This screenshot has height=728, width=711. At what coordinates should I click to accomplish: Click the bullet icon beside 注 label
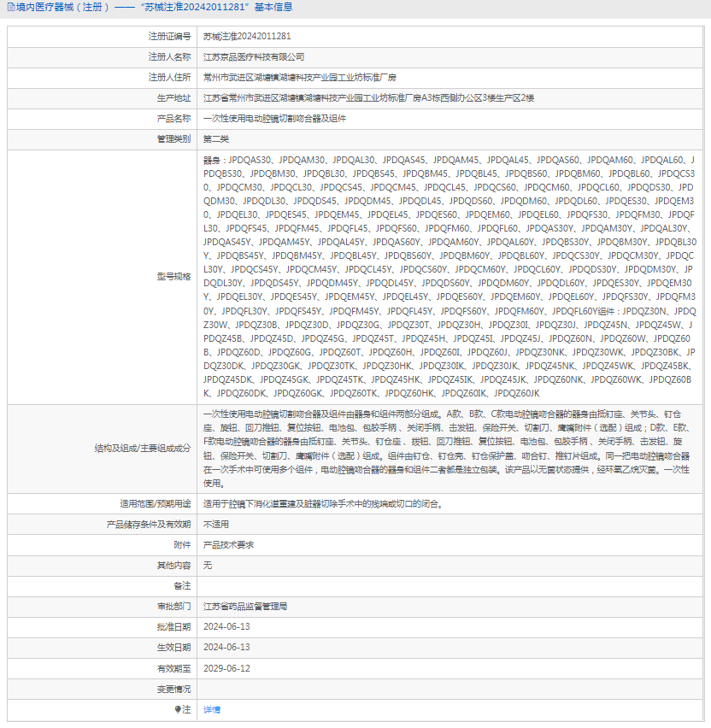178,709
